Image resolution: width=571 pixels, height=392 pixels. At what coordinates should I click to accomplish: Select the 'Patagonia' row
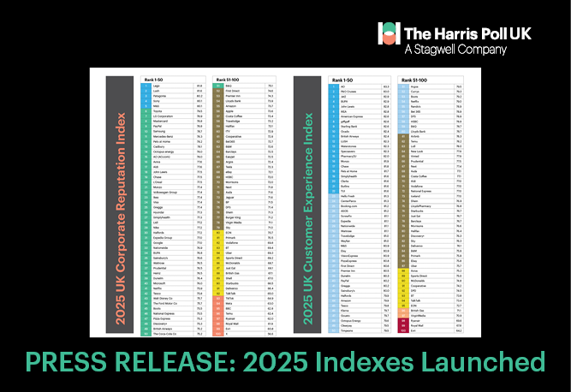(x=173, y=96)
